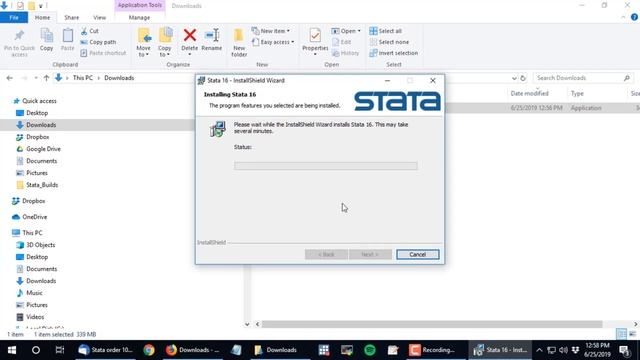Viewport: 640px width, 360px height.
Task: Sort by the Type column header
Action: coord(577,93)
